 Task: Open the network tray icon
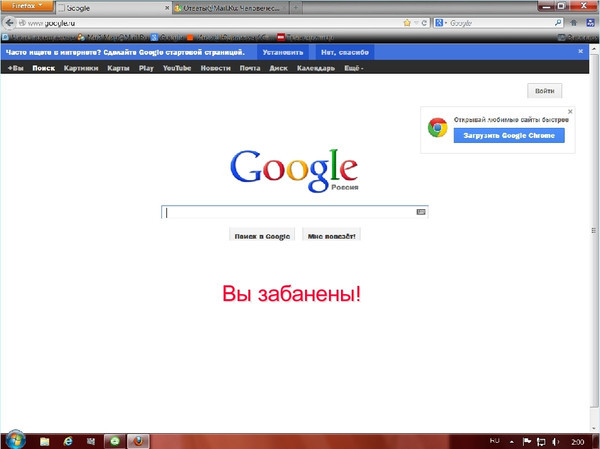(x=541, y=442)
